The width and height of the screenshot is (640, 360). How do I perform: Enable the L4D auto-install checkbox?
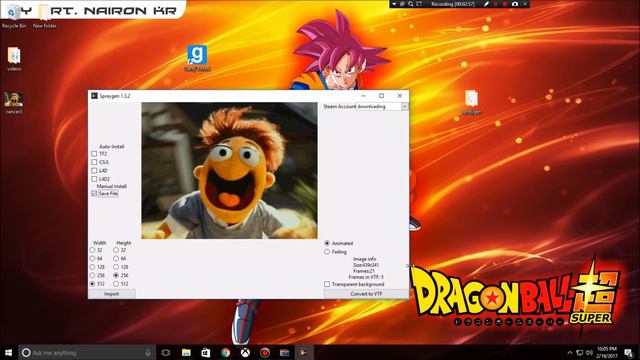(x=94, y=171)
